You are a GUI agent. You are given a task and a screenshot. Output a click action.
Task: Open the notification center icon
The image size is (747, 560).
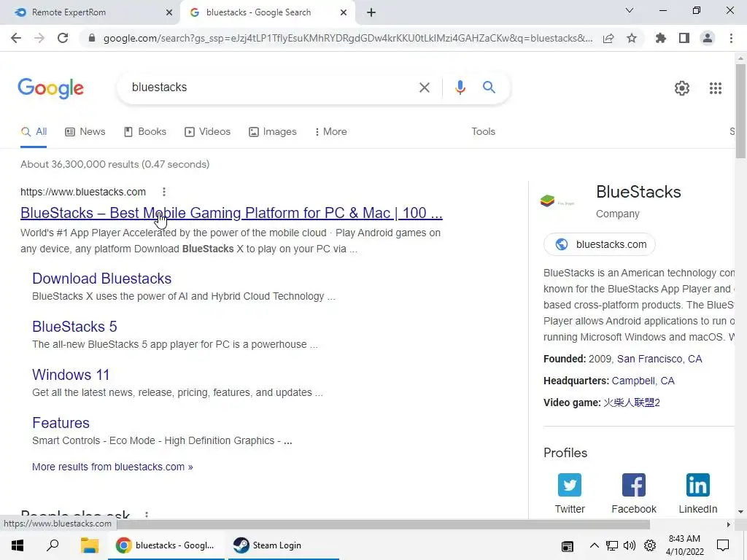click(x=723, y=545)
